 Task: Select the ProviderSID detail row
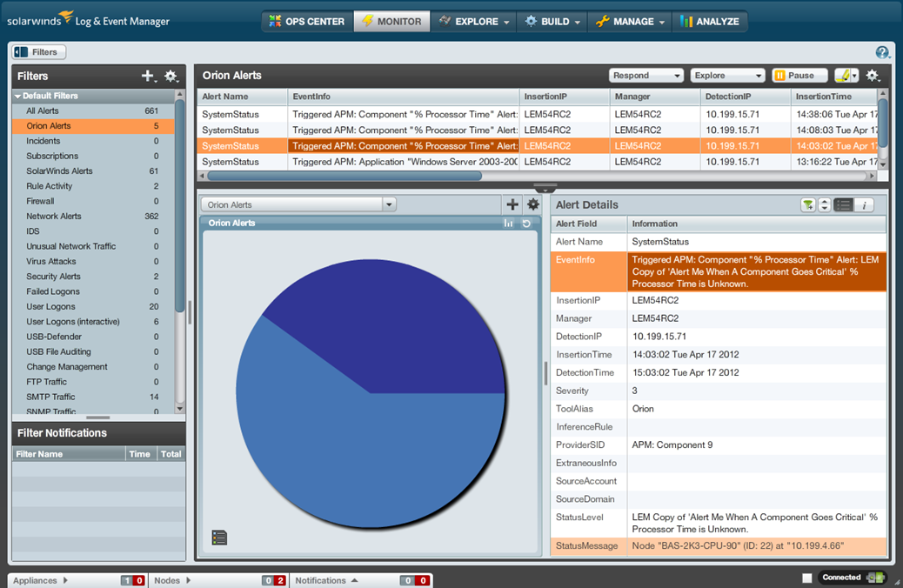719,444
